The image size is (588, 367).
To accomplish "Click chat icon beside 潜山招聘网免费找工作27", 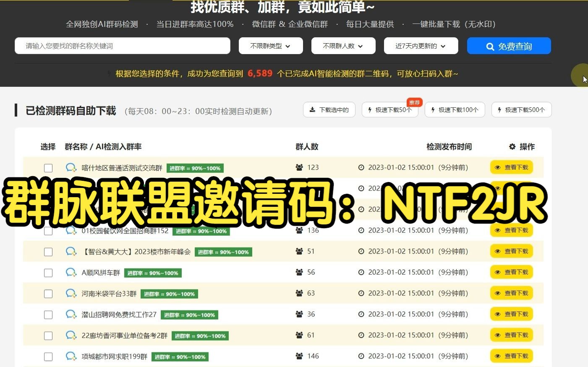I will coord(71,315).
